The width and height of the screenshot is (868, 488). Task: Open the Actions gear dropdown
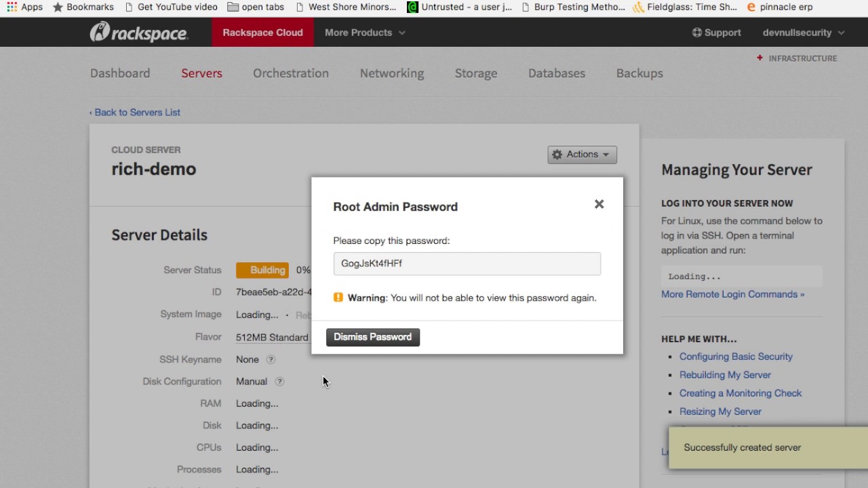pyautogui.click(x=582, y=155)
